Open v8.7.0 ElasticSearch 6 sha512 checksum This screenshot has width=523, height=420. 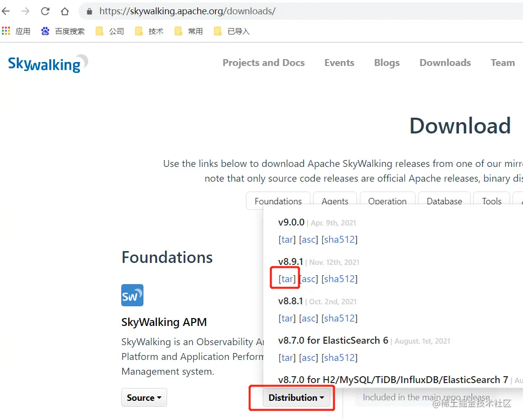(x=339, y=357)
